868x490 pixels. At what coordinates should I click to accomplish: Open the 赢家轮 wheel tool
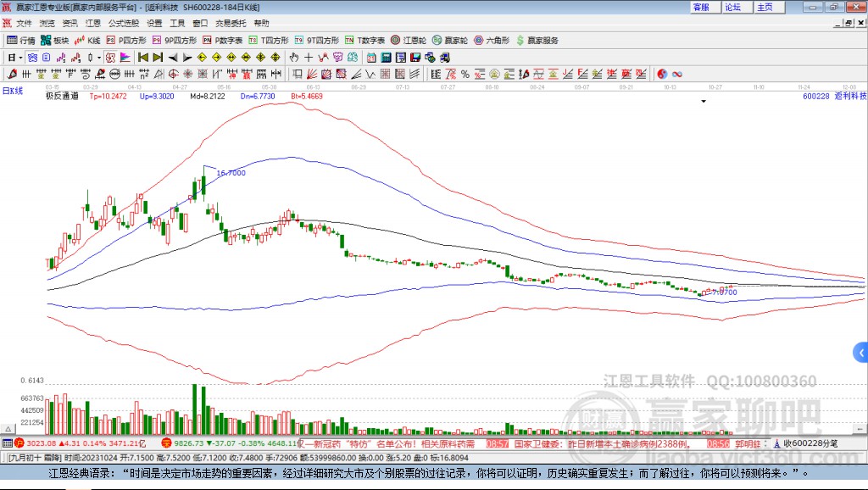click(x=450, y=41)
